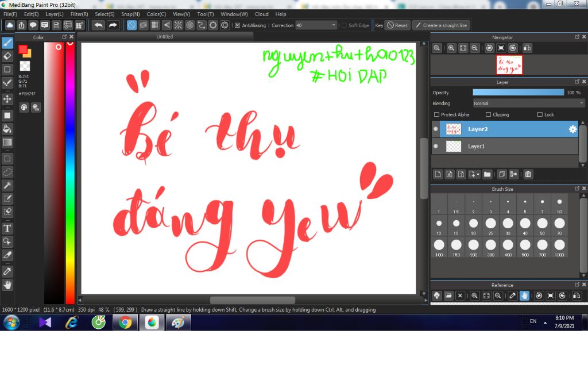Select the Hand tool in left toolbar
Image resolution: width=588 pixels, height=380 pixels.
pyautogui.click(x=7, y=285)
